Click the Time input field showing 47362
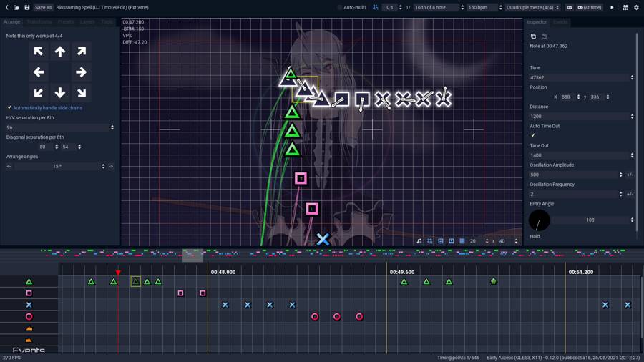The width and height of the screenshot is (644, 362). [x=578, y=77]
